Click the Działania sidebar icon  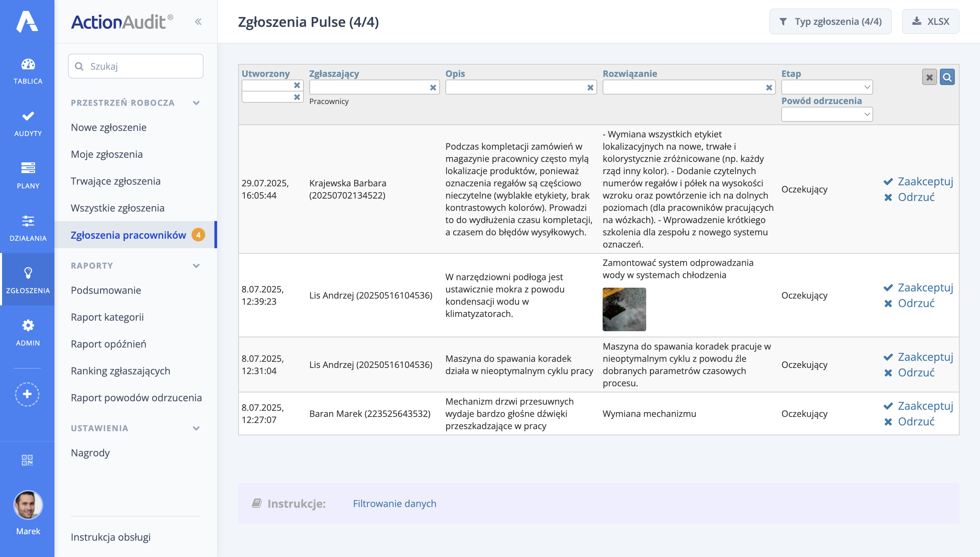[x=27, y=222]
